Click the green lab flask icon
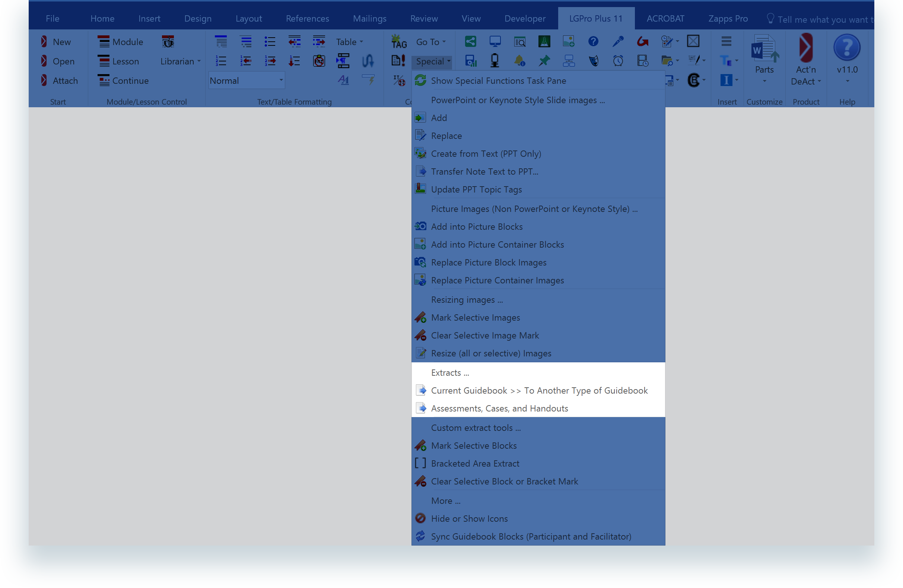This screenshot has width=903, height=588. [544, 41]
